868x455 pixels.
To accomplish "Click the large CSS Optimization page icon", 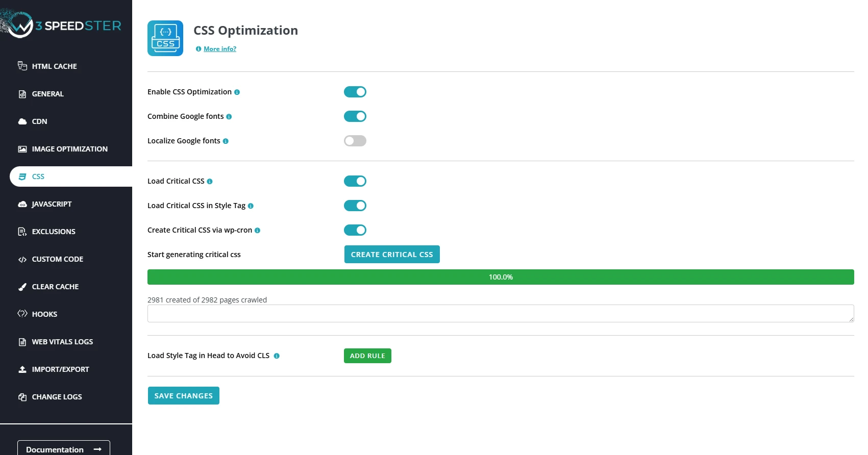I will click(165, 38).
